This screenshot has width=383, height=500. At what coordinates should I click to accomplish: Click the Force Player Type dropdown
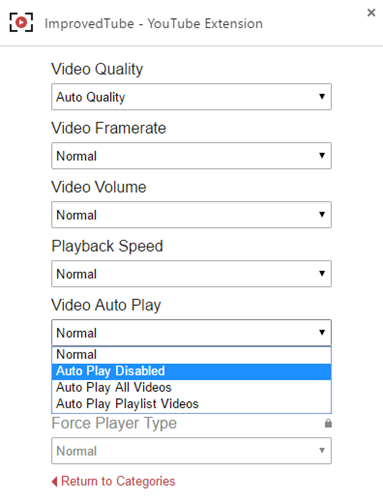tap(191, 451)
